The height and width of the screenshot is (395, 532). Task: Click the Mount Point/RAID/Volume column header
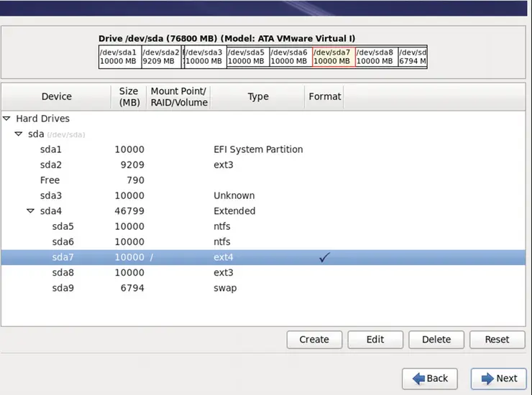[x=178, y=97]
